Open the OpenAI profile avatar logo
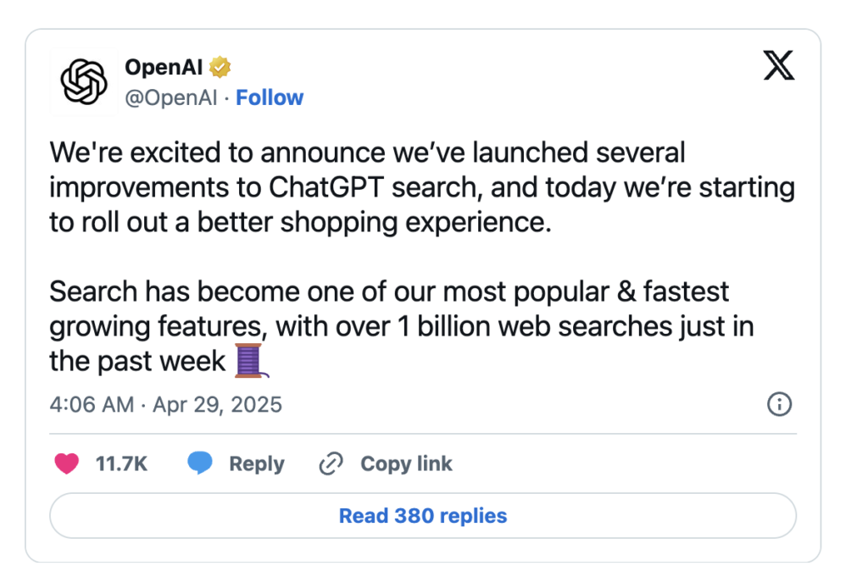The image size is (868, 588). 84,81
